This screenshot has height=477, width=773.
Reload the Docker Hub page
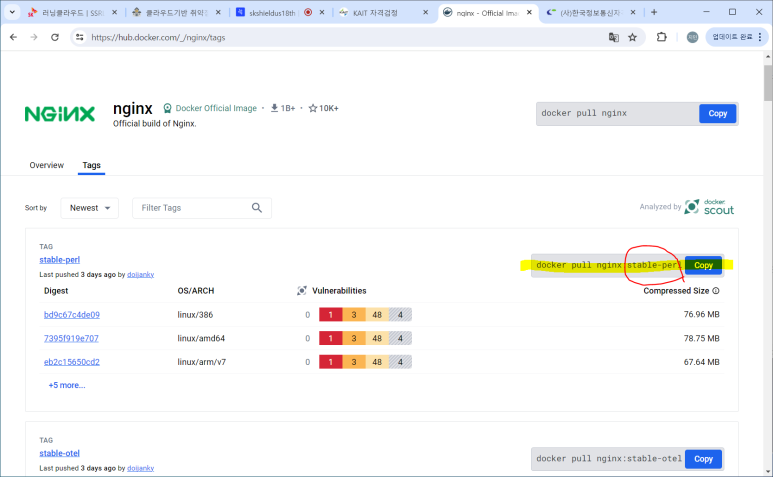pyautogui.click(x=55, y=37)
